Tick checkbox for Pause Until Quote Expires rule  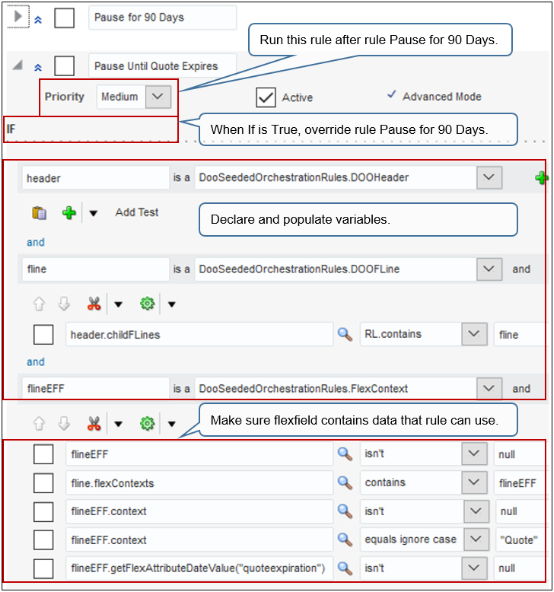pos(64,66)
